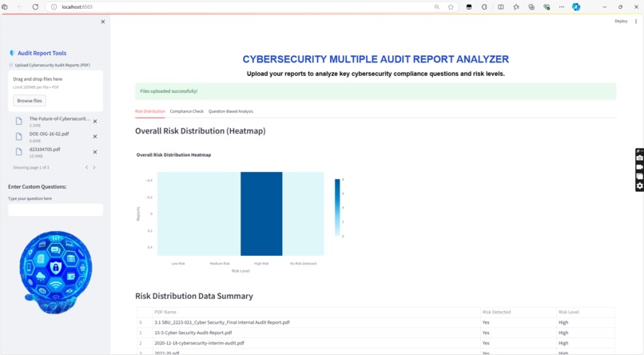Click the dark blue High Risk heatmap cell
This screenshot has width=644, height=355.
(261, 213)
